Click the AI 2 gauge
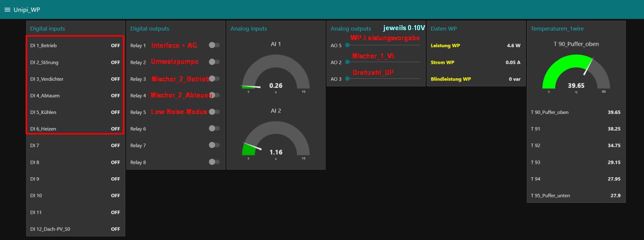Viewport: 644px width, 240px height. 276,140
